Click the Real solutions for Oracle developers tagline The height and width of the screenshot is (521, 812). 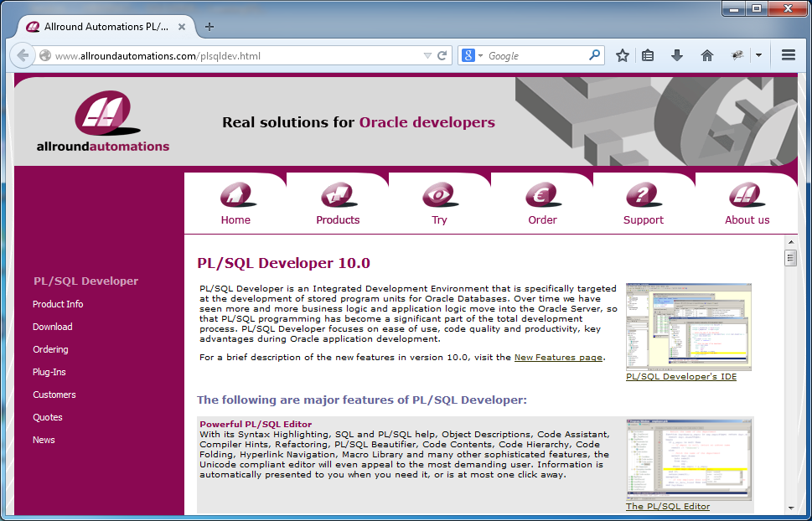pos(359,122)
